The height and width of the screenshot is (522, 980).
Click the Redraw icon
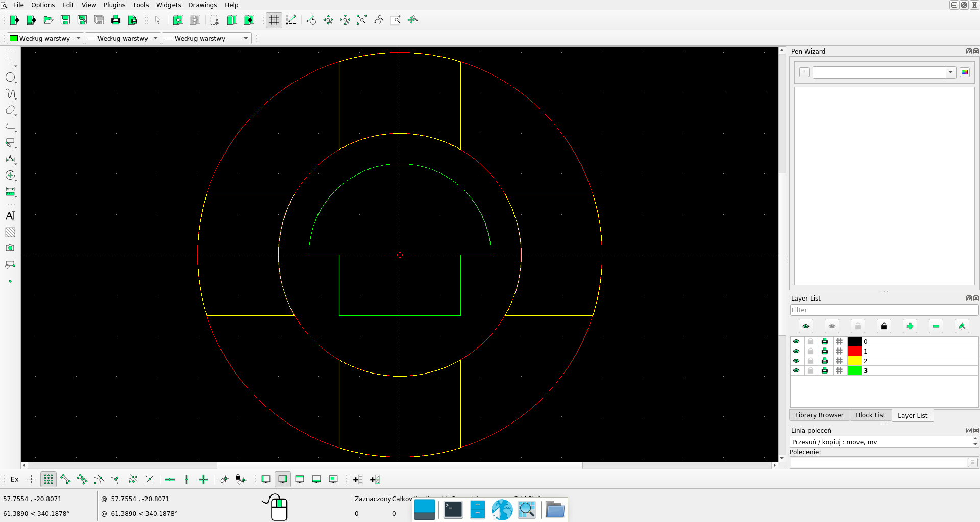point(311,20)
